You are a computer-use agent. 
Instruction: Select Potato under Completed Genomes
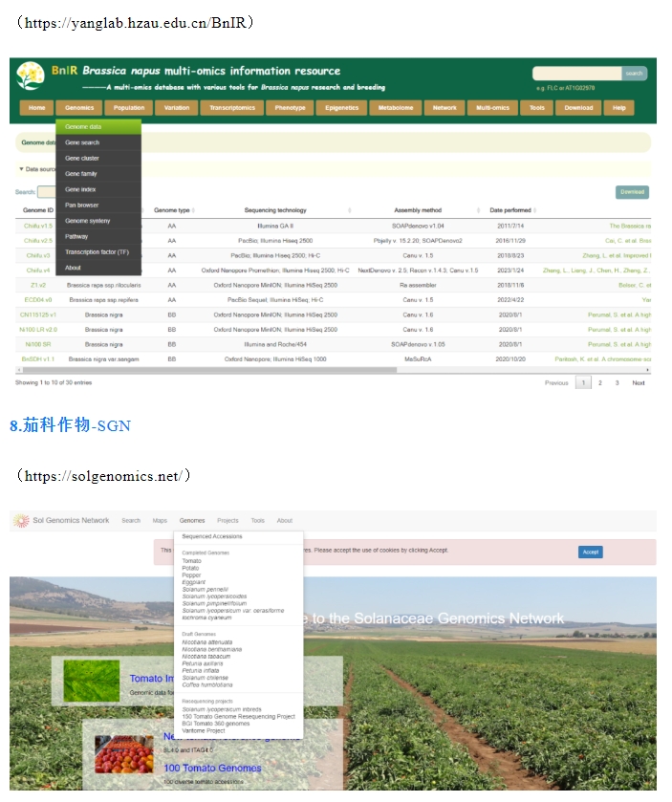pyautogui.click(x=191, y=570)
